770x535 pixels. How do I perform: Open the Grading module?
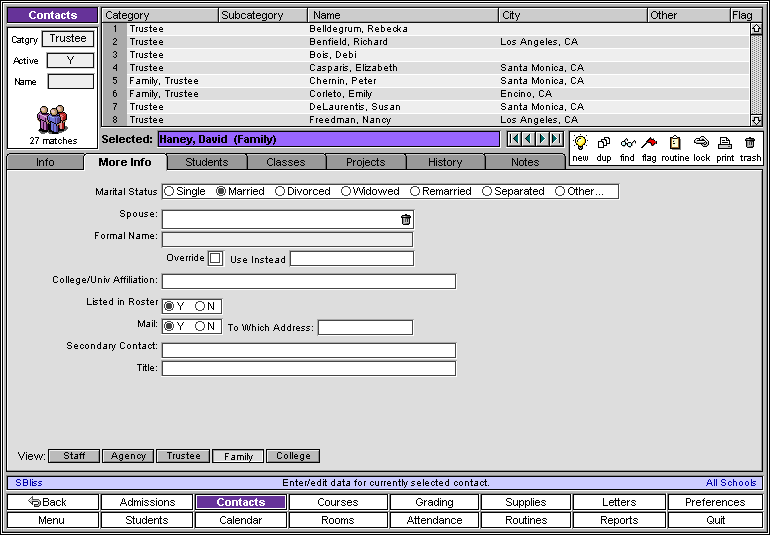point(434,502)
